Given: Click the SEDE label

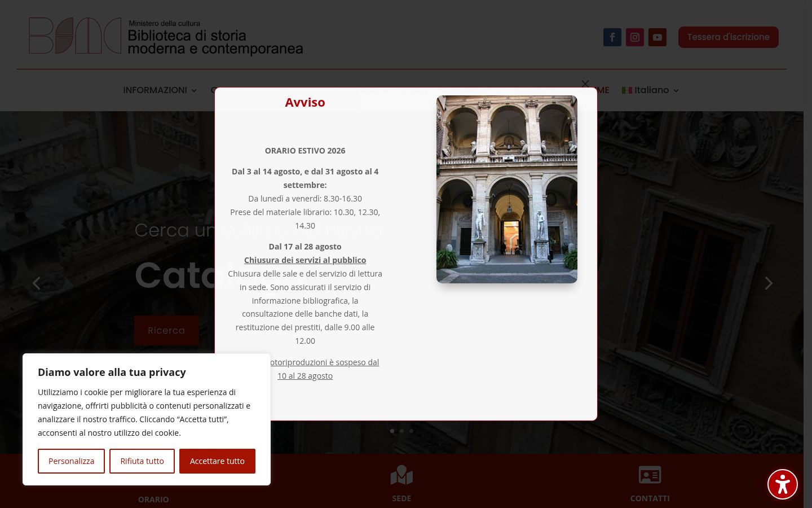Looking at the screenshot, I should [401, 498].
